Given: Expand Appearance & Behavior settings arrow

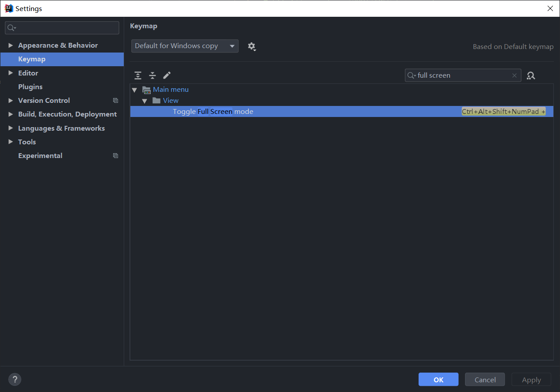Looking at the screenshot, I should click(11, 45).
